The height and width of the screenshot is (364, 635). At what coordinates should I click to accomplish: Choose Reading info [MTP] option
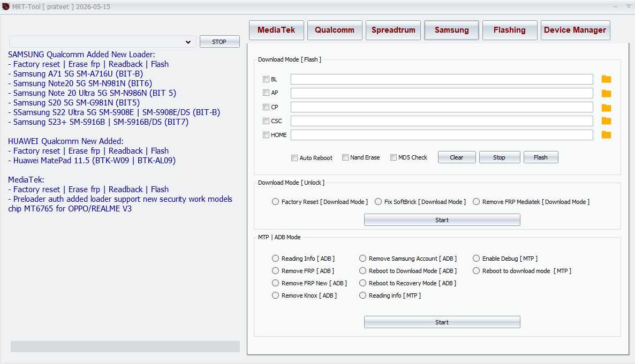tap(362, 295)
